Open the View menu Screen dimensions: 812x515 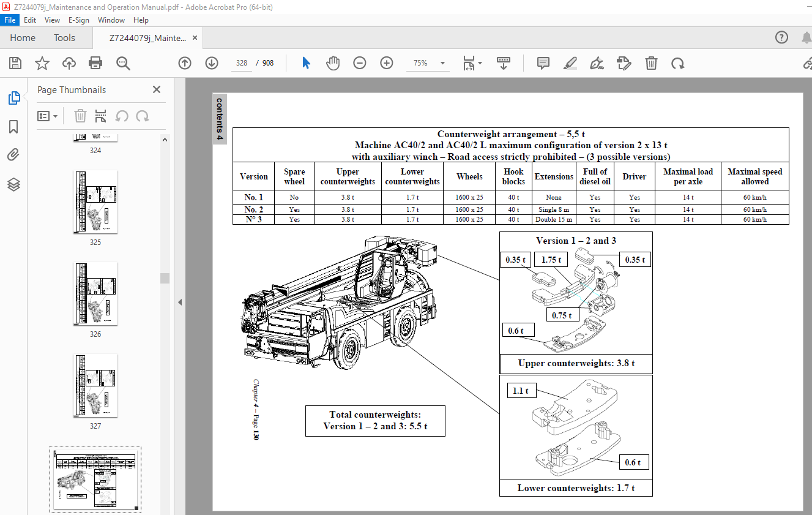pyautogui.click(x=53, y=20)
